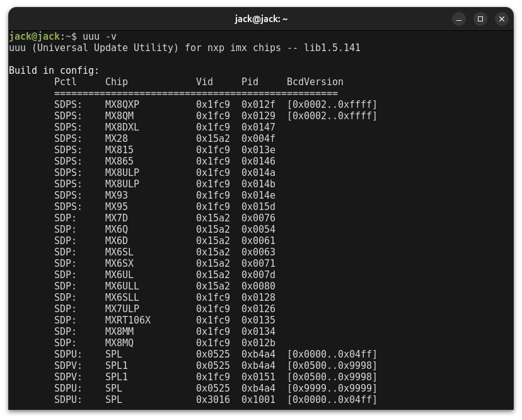The height and width of the screenshot is (420, 522).
Task: Click the MXRT106X chip name
Action: pos(128,320)
